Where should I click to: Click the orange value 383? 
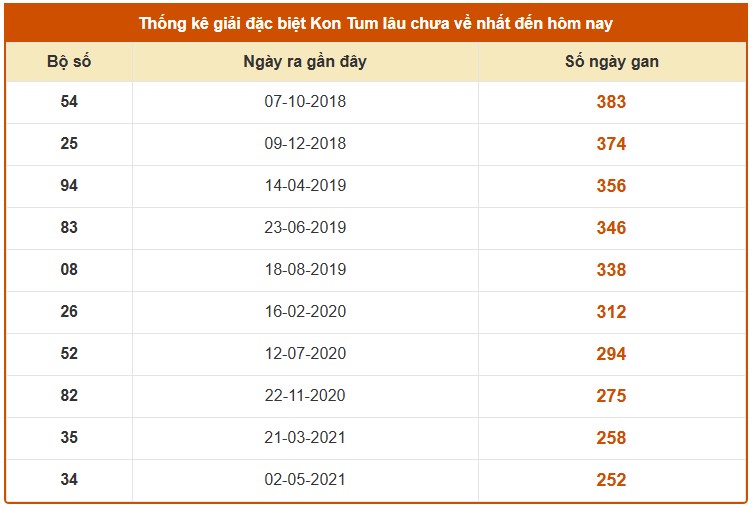(x=611, y=102)
